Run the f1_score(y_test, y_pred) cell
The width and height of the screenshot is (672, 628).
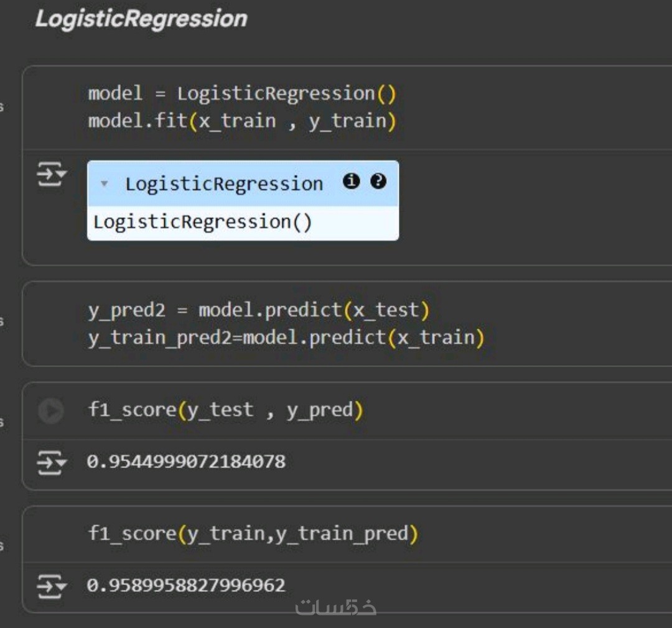coord(51,411)
